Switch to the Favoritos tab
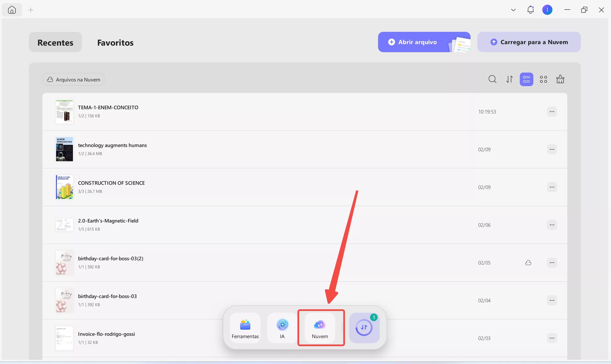The height and width of the screenshot is (364, 611). (x=115, y=42)
